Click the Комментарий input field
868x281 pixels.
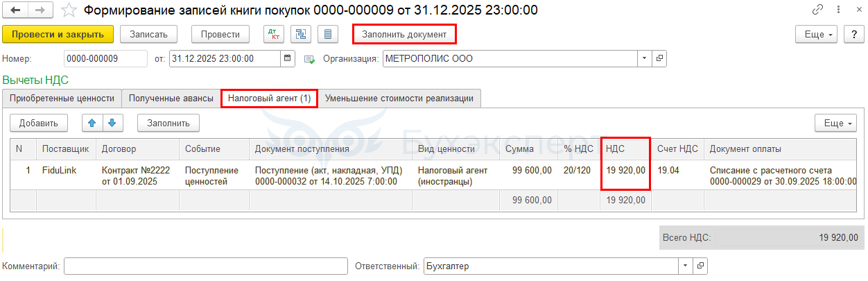tap(206, 266)
